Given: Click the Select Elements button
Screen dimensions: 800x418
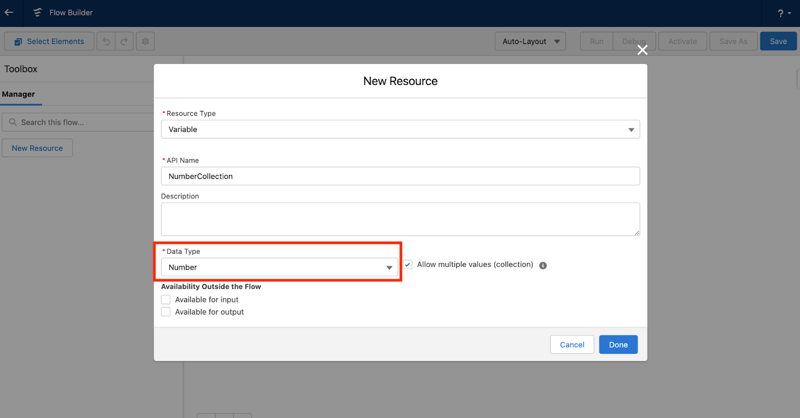Looking at the screenshot, I should [49, 42].
